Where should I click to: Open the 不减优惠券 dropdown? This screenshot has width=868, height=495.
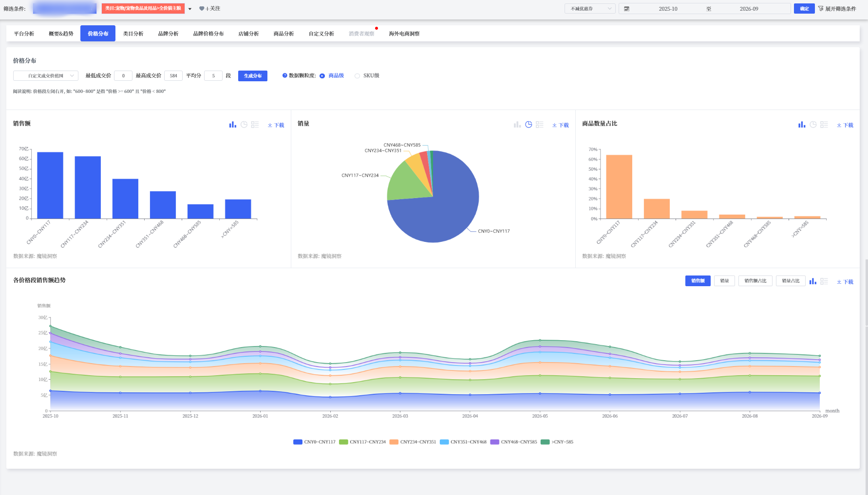tap(590, 9)
